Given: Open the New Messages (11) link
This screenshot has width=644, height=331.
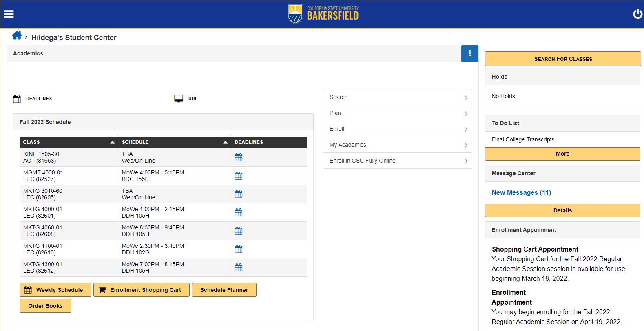Looking at the screenshot, I should tap(521, 192).
